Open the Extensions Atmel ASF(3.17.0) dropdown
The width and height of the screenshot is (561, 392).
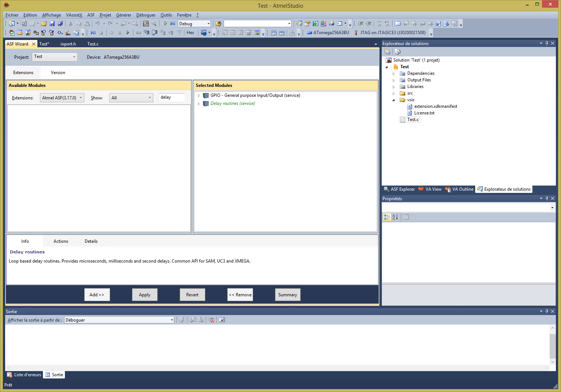[62, 98]
